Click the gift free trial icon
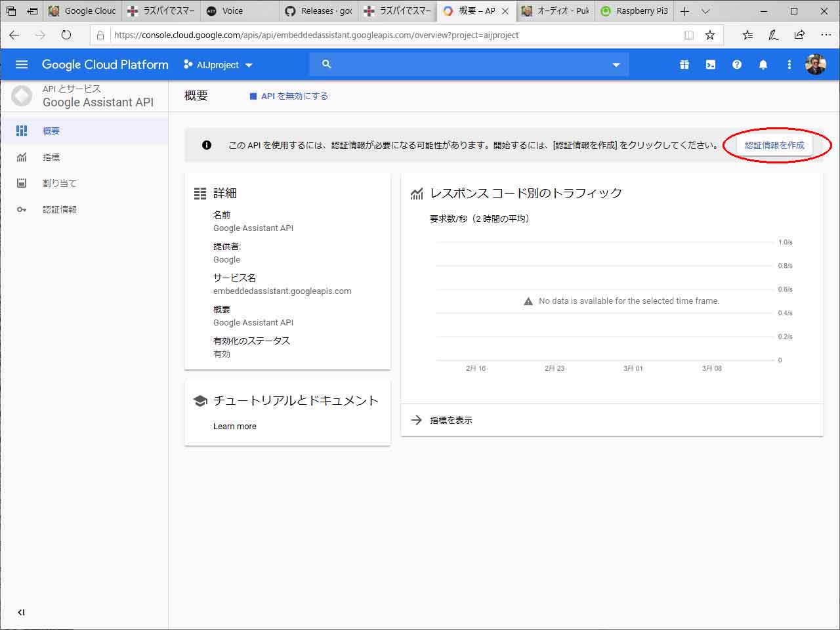 (x=684, y=64)
